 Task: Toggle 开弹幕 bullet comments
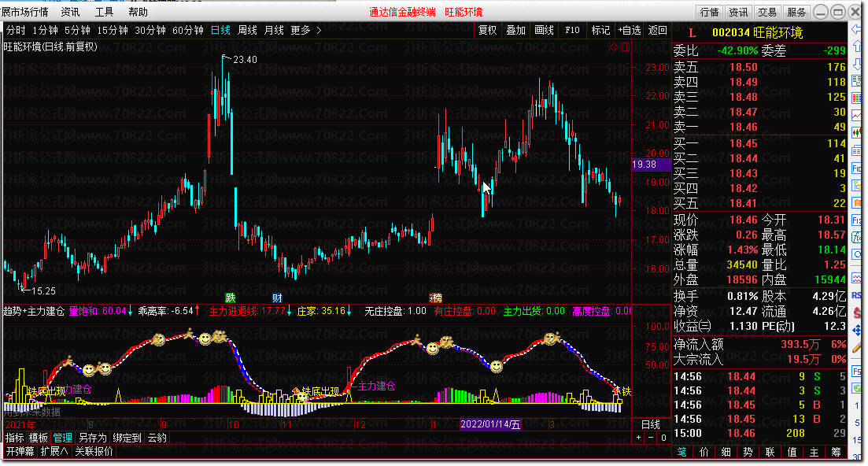click(20, 452)
